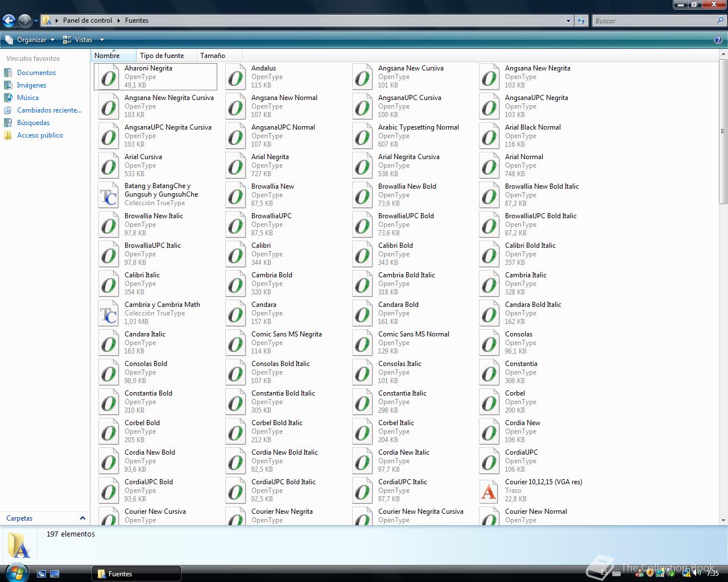Select the Corbel font icon
Image resolution: width=728 pixels, height=582 pixels.
pyautogui.click(x=489, y=402)
